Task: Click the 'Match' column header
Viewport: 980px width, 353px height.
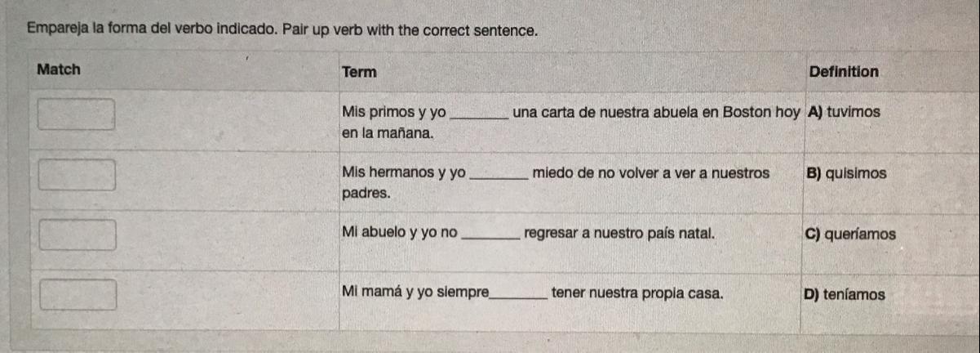Action: point(59,70)
